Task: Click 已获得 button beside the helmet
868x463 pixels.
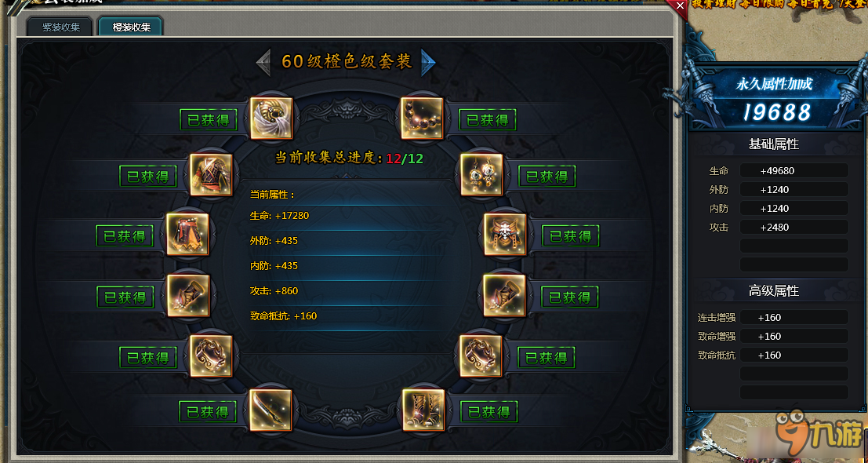Action: pyautogui.click(x=208, y=120)
